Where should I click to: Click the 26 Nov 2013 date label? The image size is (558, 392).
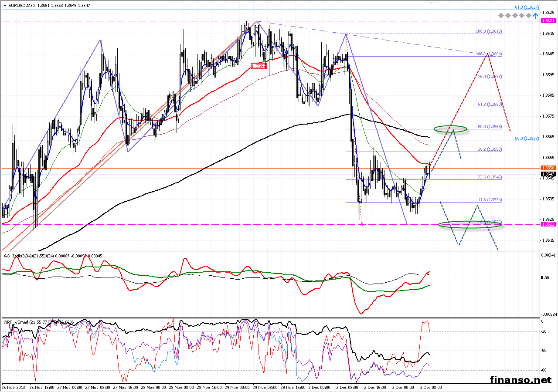pos(12,387)
